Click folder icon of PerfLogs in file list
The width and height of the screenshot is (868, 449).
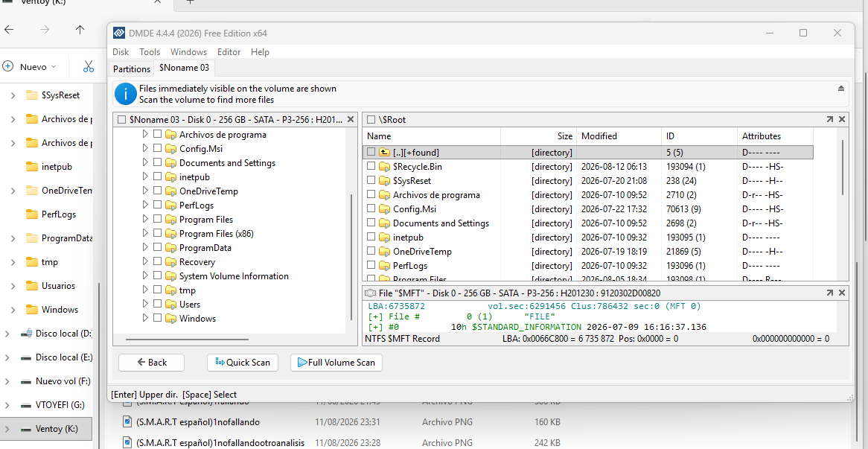pos(384,266)
